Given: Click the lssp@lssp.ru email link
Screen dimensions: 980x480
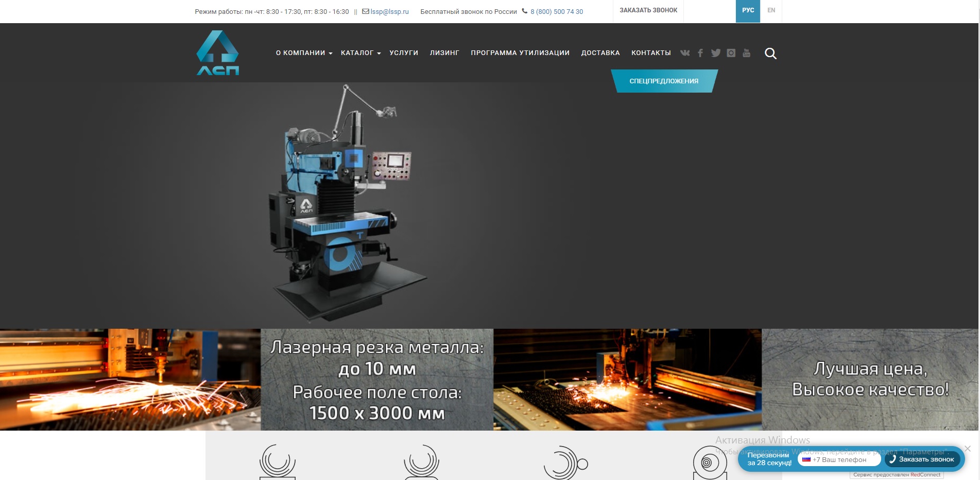Looking at the screenshot, I should point(389,11).
